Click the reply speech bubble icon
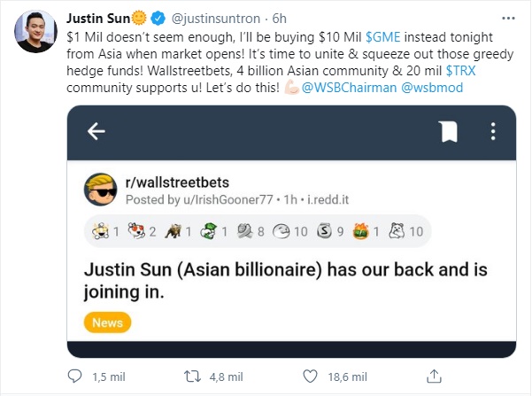Image resolution: width=532 pixels, height=396 pixels. [x=74, y=377]
